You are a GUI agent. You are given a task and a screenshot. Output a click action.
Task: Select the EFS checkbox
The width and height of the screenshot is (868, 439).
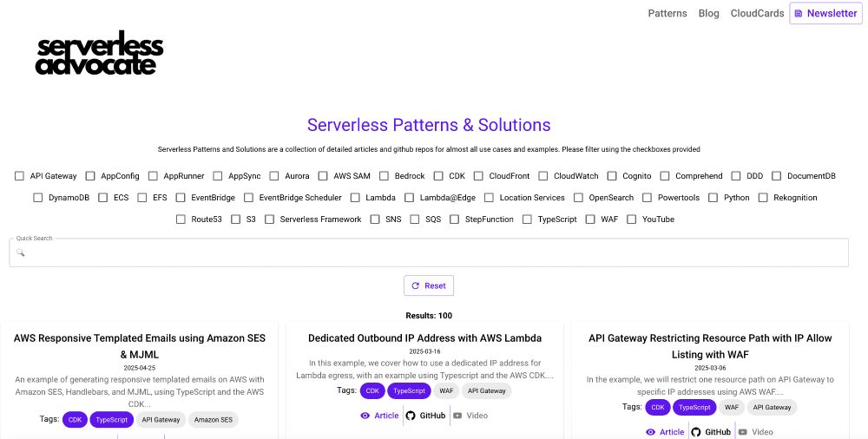tap(142, 197)
